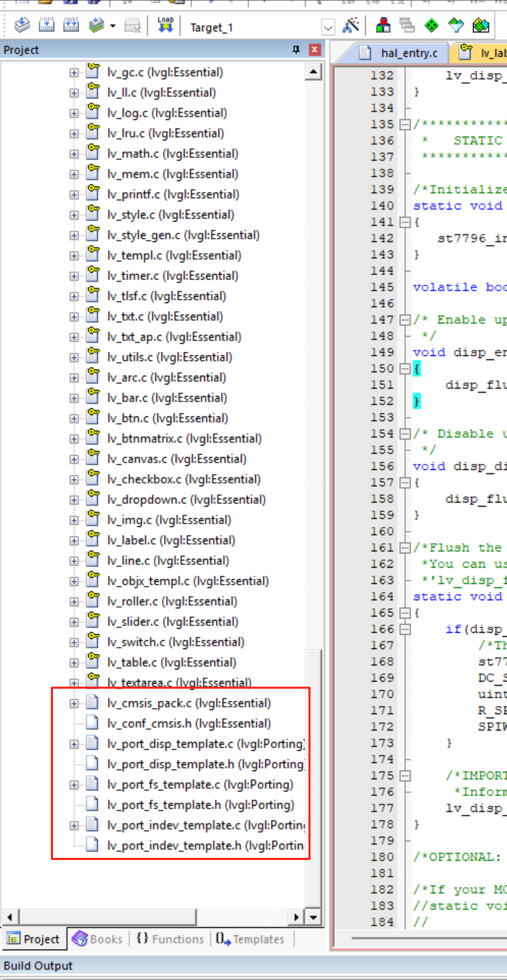
Task: Click the Rebuild all target files icon
Action: click(71, 26)
